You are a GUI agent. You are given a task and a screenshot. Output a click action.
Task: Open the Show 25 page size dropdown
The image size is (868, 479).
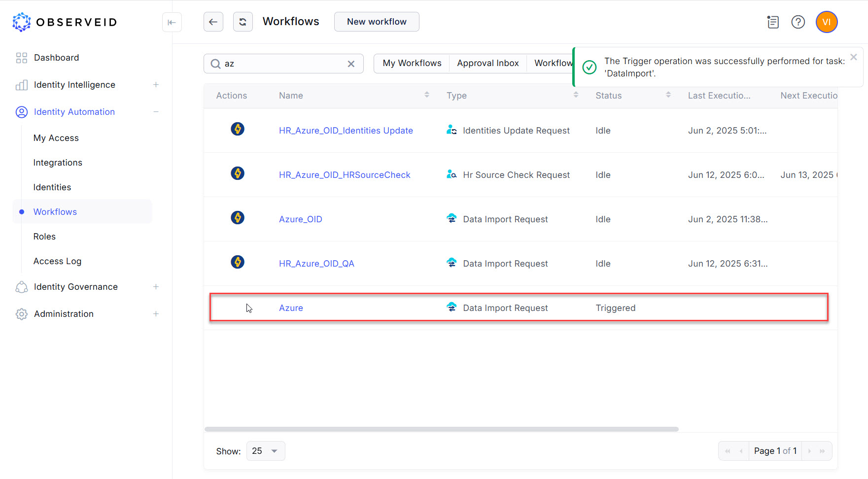pyautogui.click(x=265, y=451)
